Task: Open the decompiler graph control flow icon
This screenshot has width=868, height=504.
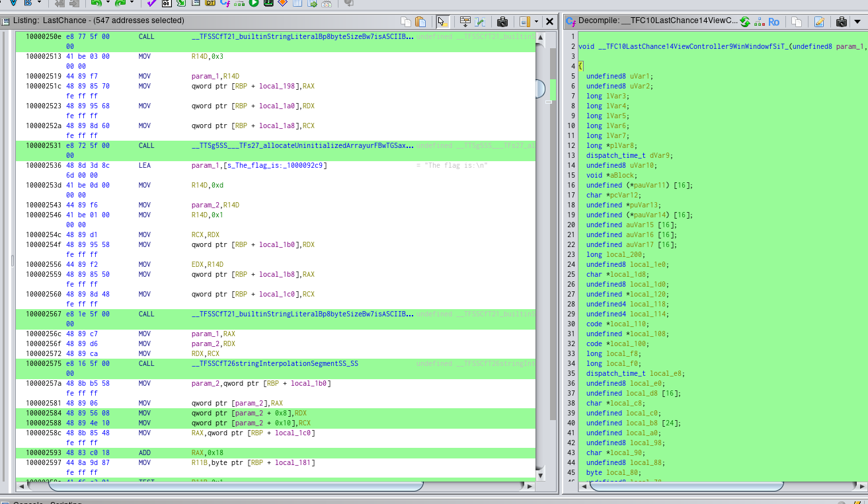Action: click(x=759, y=21)
